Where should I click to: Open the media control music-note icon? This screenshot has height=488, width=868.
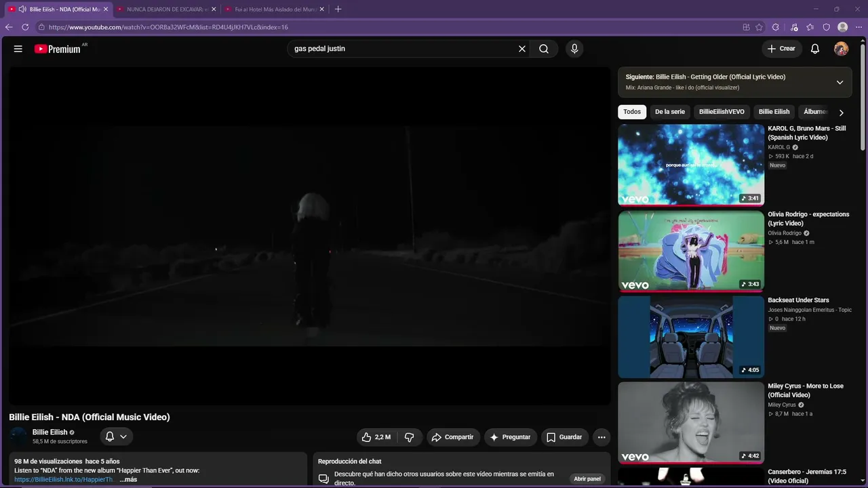pos(794,27)
